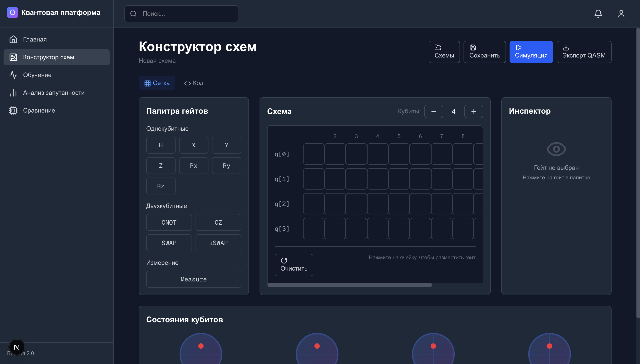This screenshot has height=364, width=640.
Task: Click the eye icon in Инспектор
Action: pyautogui.click(x=556, y=149)
